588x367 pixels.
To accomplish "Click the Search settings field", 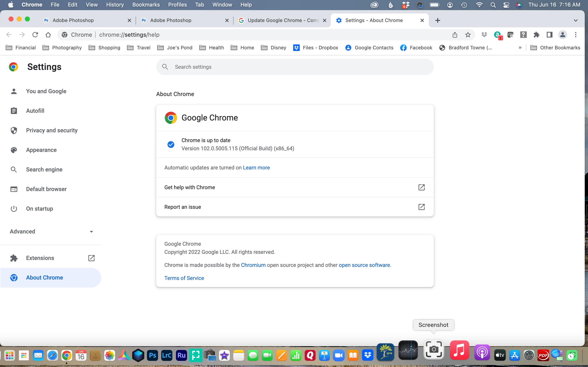I will [294, 67].
